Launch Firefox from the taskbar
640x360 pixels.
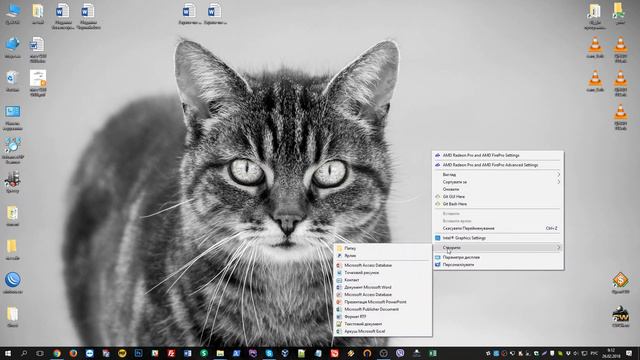(73, 353)
